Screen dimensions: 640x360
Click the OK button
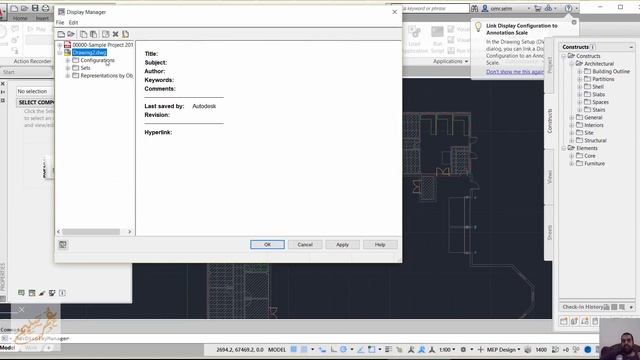point(267,244)
